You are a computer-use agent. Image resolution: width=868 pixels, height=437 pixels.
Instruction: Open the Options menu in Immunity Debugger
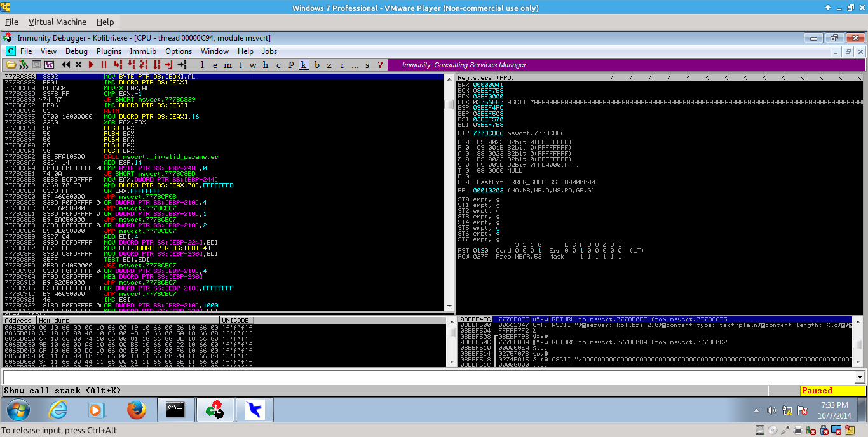[x=179, y=51]
